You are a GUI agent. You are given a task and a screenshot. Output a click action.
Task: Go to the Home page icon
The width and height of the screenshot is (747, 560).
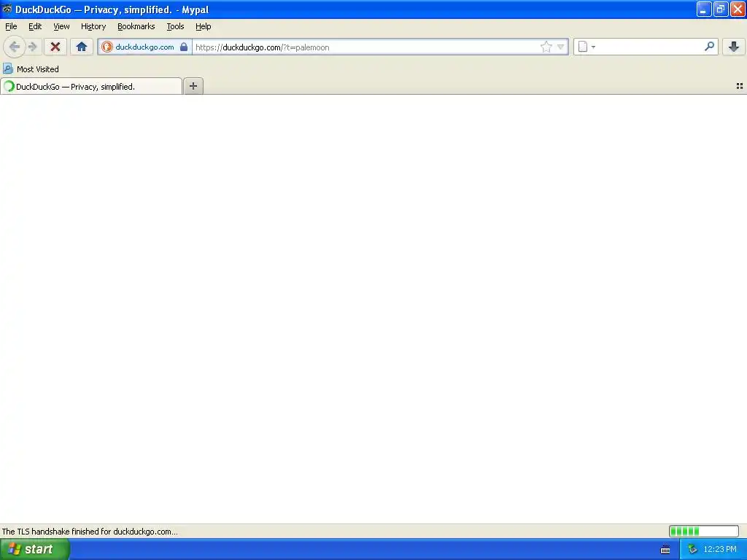pos(82,47)
